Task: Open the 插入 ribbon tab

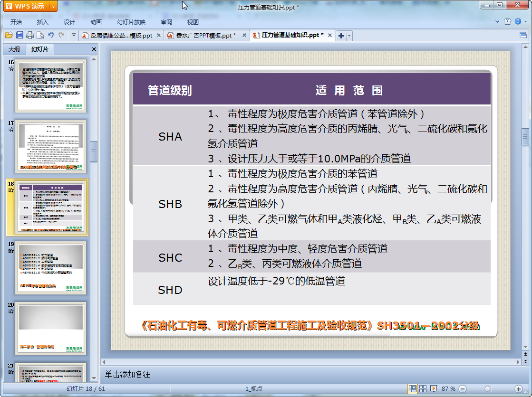Action: [42, 22]
